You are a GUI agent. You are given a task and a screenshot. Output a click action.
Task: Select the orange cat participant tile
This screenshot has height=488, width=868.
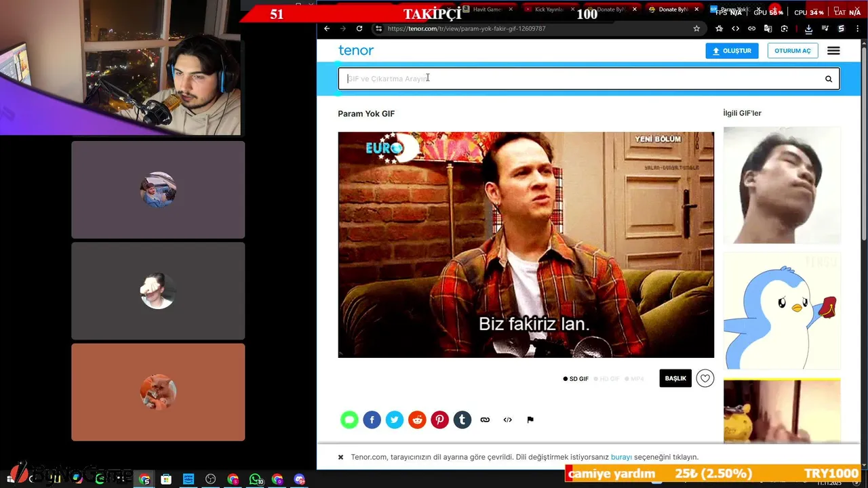pos(158,392)
